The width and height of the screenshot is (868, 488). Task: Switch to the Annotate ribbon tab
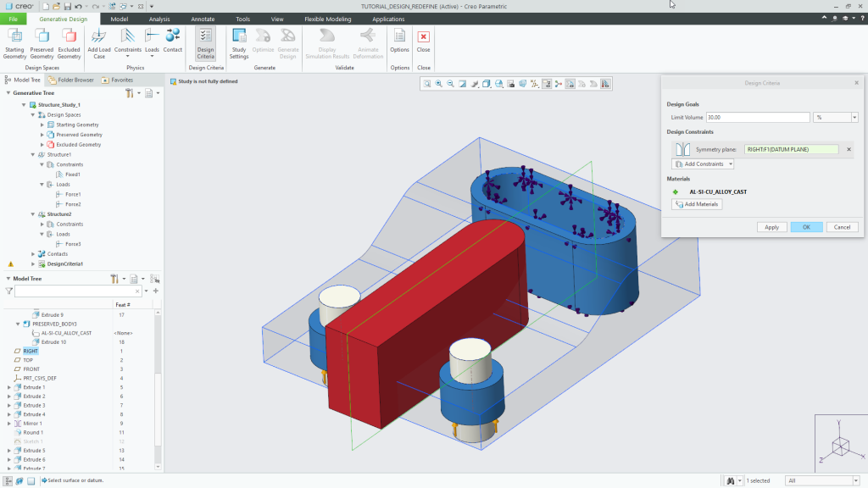(x=203, y=19)
